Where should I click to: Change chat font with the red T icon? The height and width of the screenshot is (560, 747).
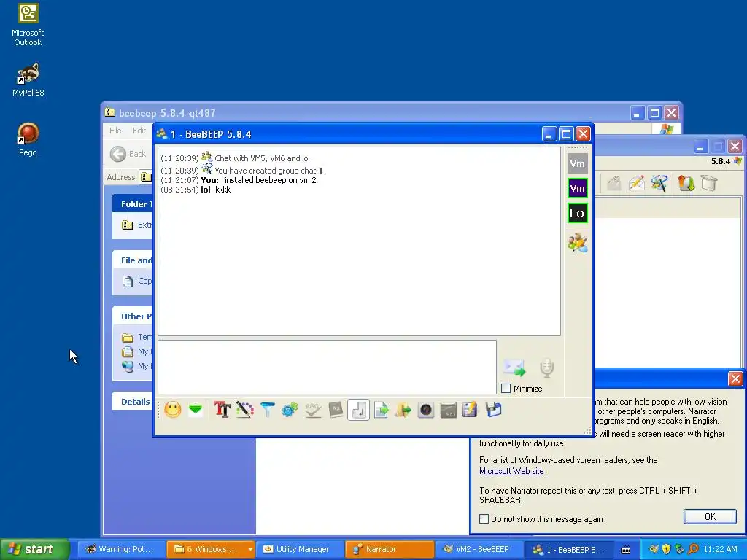(x=222, y=410)
